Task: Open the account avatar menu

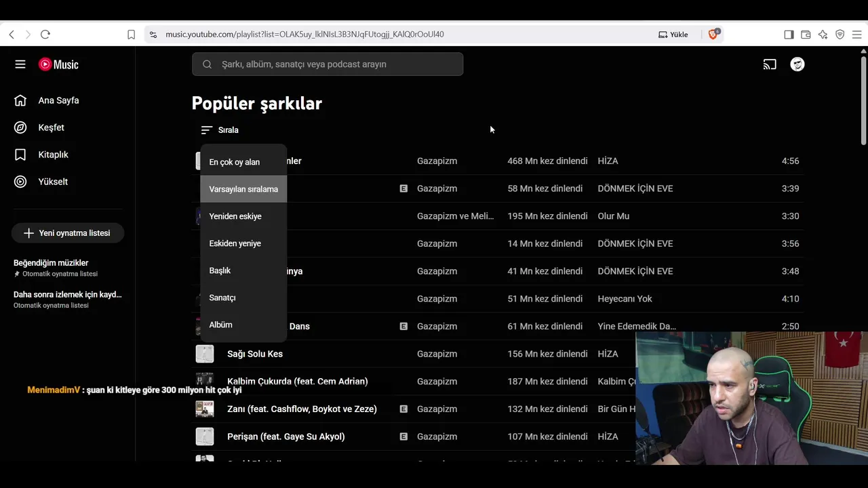Action: click(797, 64)
